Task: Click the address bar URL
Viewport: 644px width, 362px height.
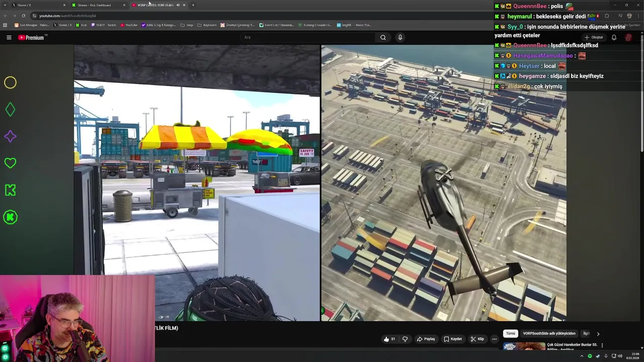Action: pyautogui.click(x=67, y=16)
